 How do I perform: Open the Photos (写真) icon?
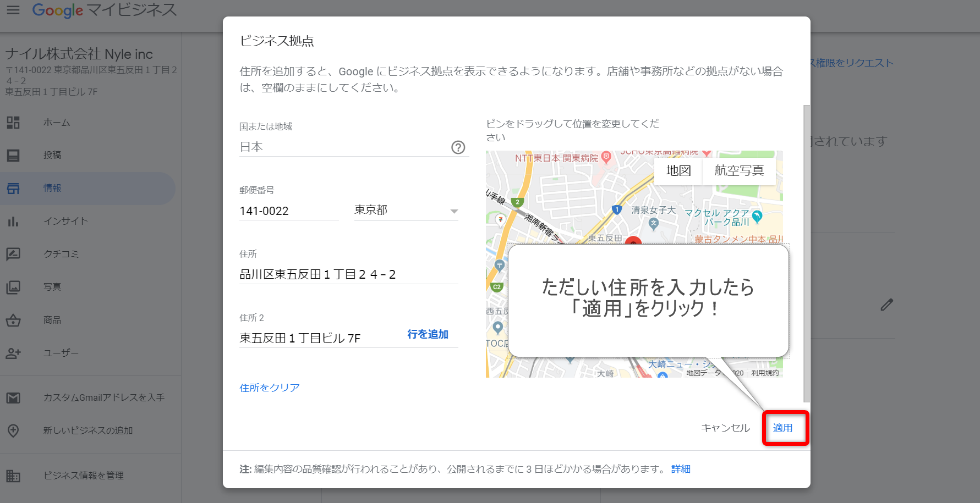pyautogui.click(x=13, y=287)
